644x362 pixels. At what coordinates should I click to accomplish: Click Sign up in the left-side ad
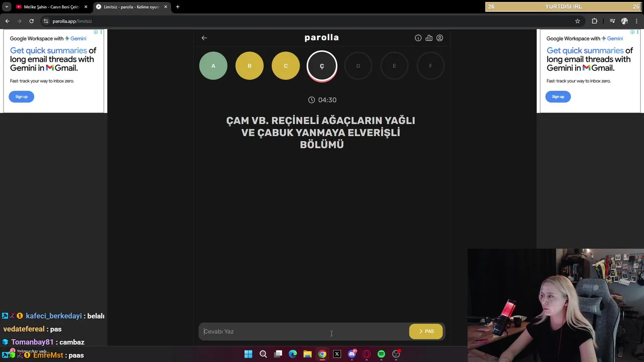click(x=21, y=97)
